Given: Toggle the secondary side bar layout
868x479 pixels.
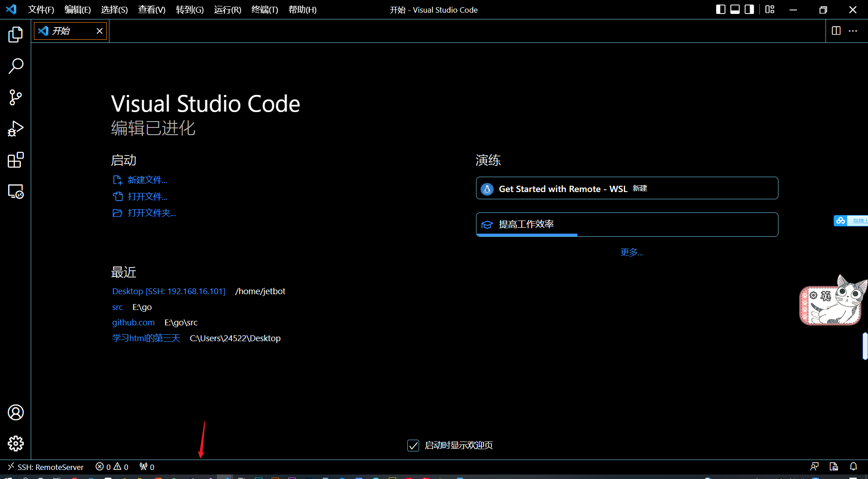Looking at the screenshot, I should point(749,9).
